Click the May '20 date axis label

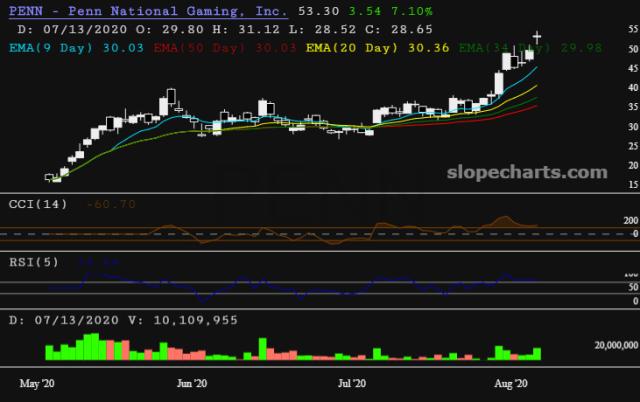tap(37, 383)
